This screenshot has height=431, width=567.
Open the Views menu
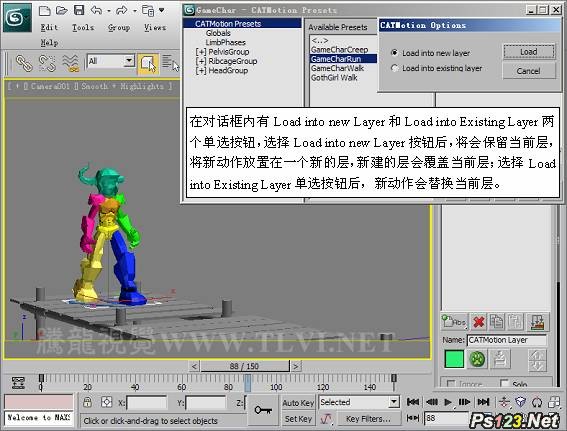(x=155, y=27)
